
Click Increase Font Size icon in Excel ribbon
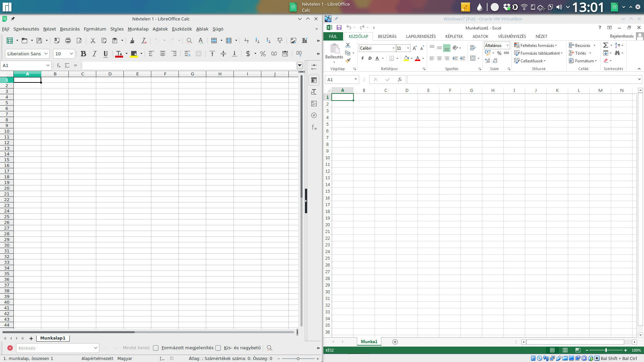[415, 48]
